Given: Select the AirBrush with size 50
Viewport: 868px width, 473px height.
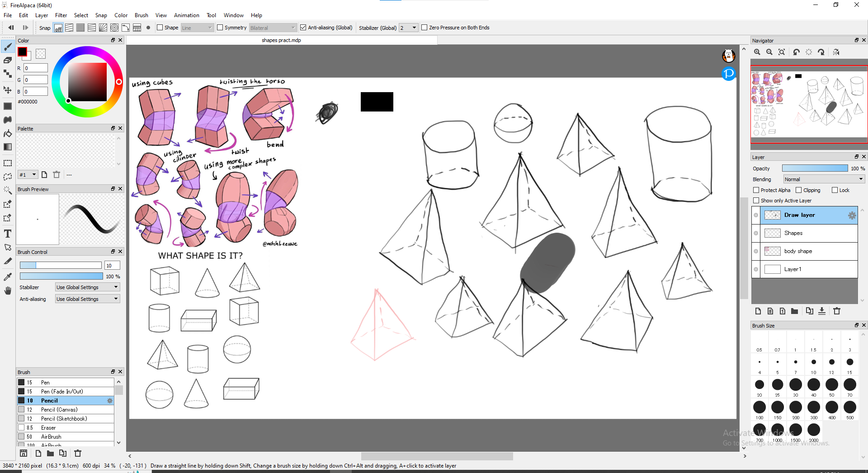Looking at the screenshot, I should [x=66, y=437].
